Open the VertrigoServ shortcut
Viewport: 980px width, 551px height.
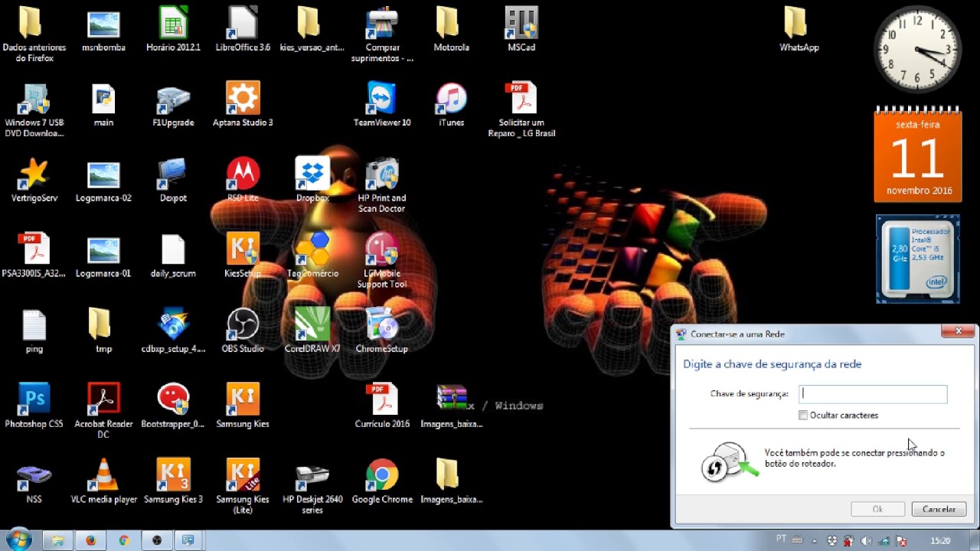pyautogui.click(x=34, y=179)
